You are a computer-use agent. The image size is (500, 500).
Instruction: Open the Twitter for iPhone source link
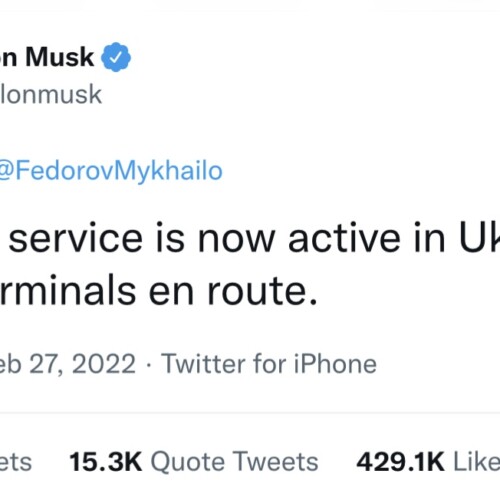(269, 364)
